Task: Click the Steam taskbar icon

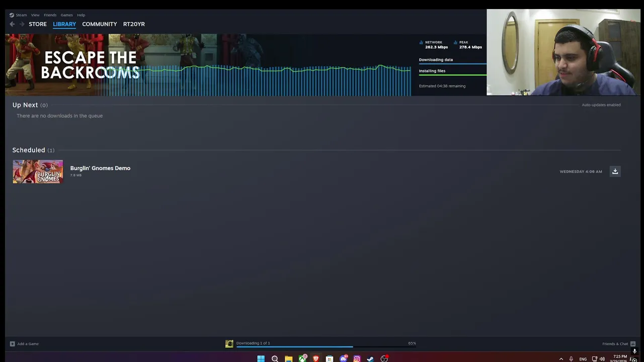Action: tap(370, 358)
